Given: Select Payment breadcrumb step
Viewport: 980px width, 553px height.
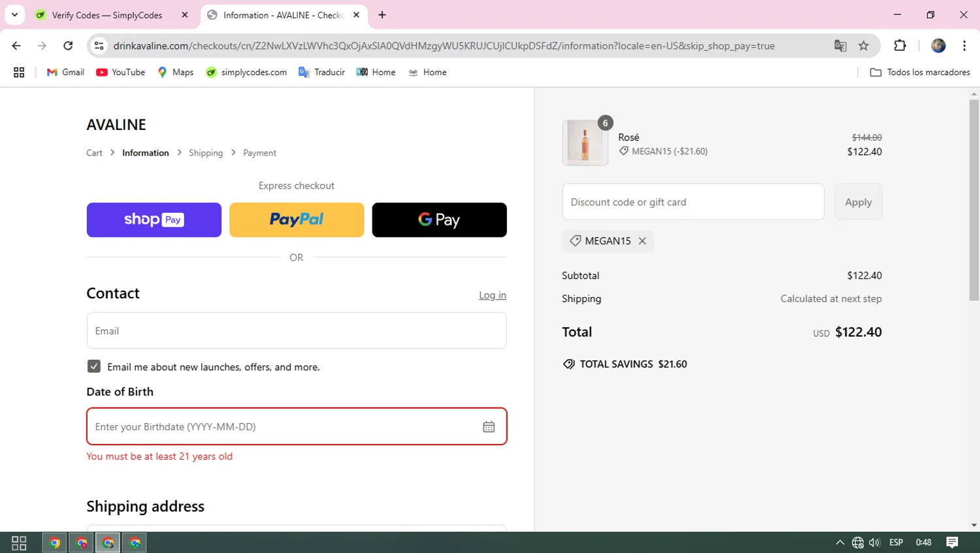Looking at the screenshot, I should click(x=259, y=153).
